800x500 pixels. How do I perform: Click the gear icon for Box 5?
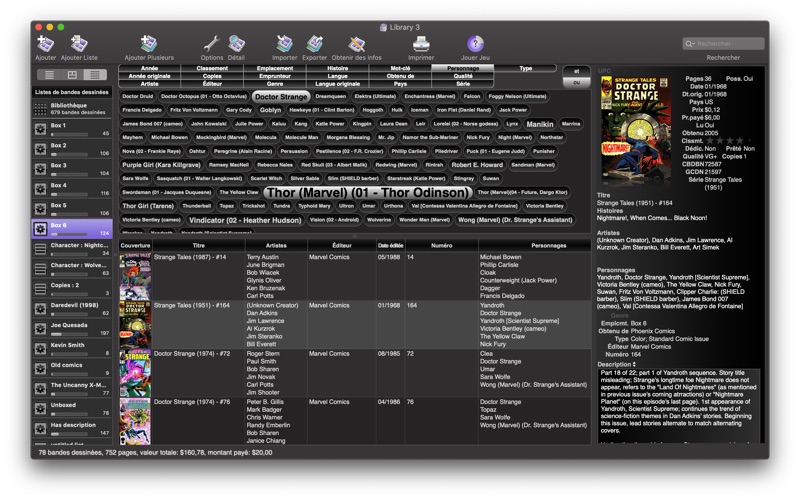pos(40,209)
